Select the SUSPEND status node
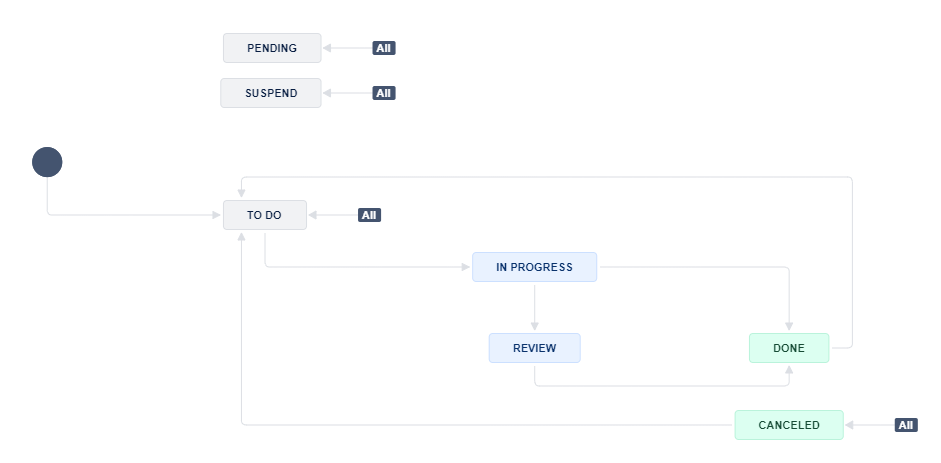The height and width of the screenshot is (463, 941). coord(271,93)
